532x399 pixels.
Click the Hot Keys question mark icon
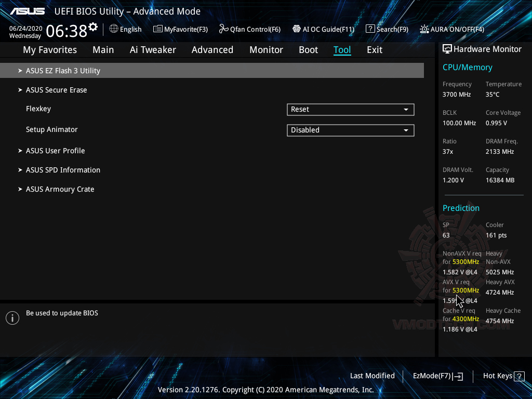point(519,376)
